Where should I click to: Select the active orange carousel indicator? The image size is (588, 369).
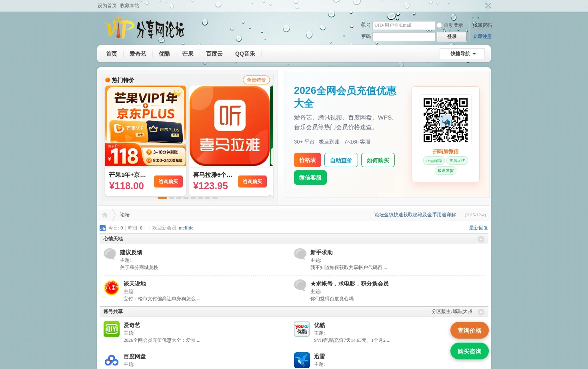coord(162,198)
